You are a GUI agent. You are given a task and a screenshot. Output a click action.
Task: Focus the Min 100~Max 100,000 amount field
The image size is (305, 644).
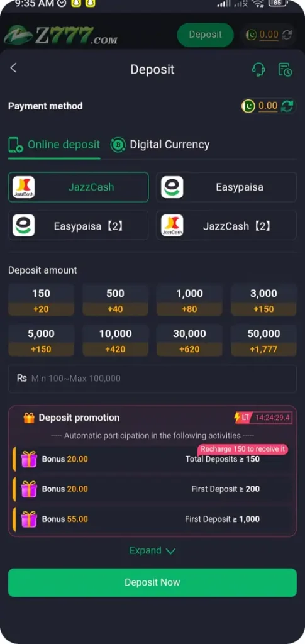pyautogui.click(x=152, y=379)
